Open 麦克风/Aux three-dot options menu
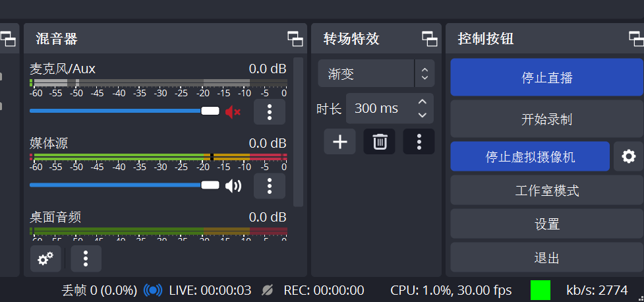The height and width of the screenshot is (302, 644). [270, 111]
